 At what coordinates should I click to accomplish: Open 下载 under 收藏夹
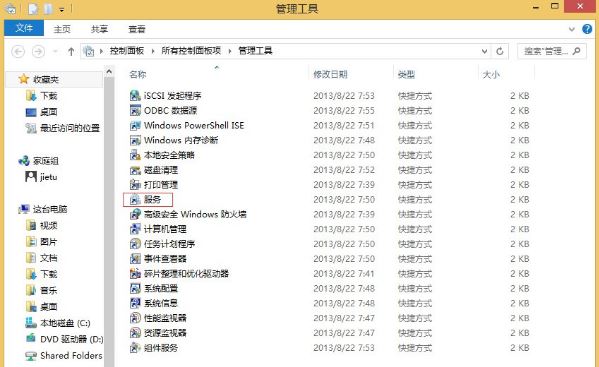49,96
